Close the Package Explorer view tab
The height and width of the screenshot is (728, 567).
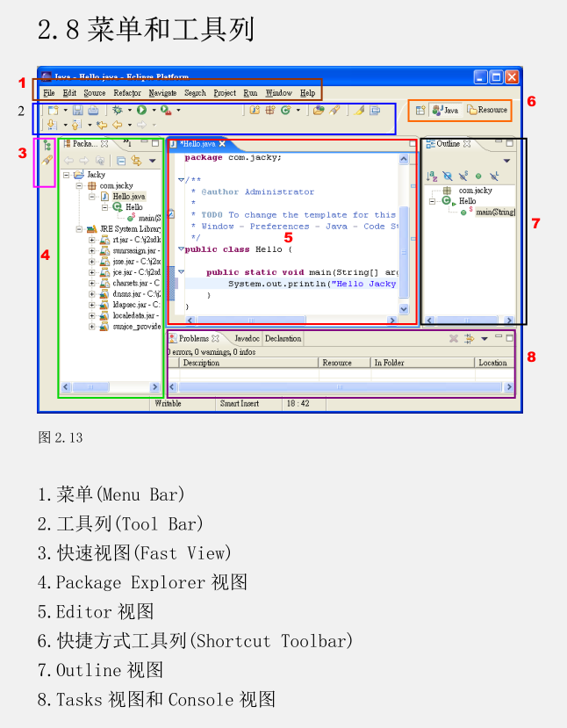coord(104,144)
